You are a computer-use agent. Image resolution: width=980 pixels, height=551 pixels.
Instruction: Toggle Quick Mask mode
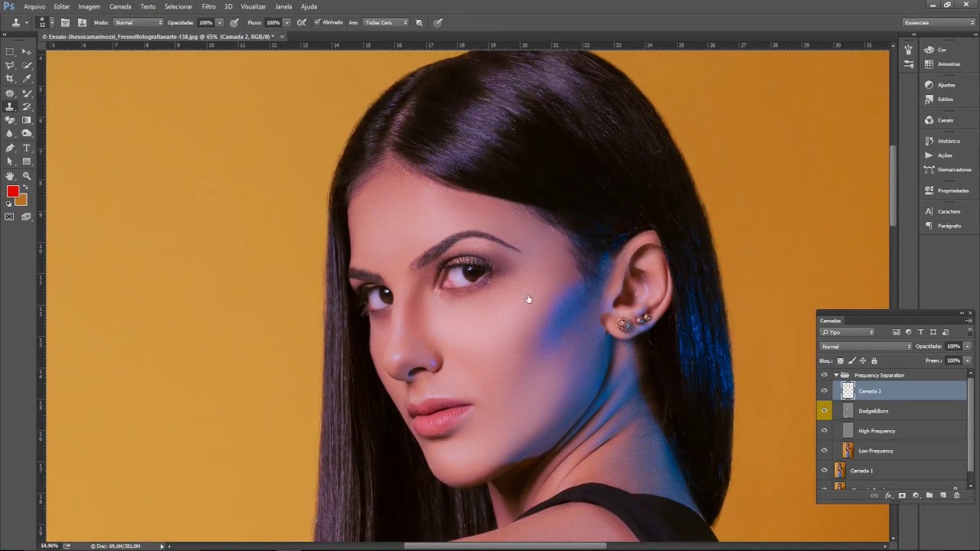pyautogui.click(x=10, y=217)
